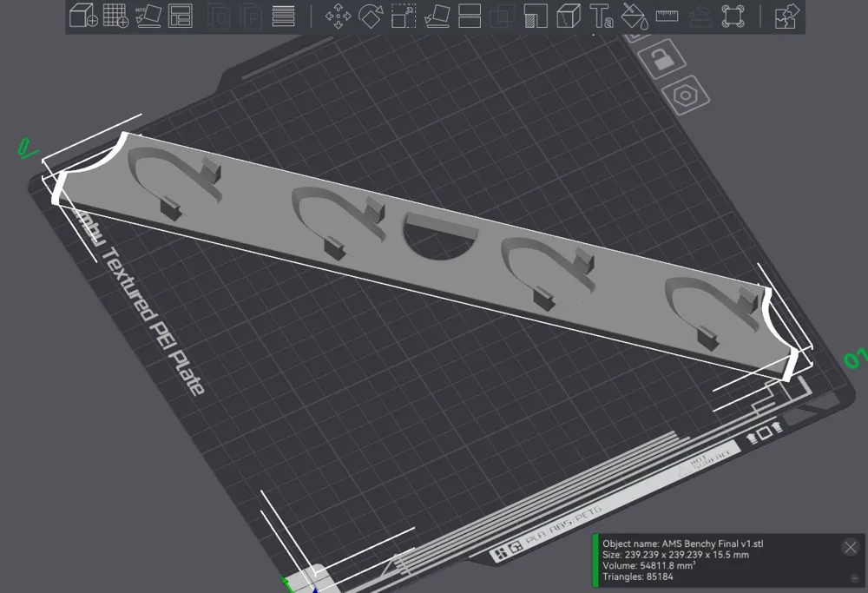Open the Cut tool
This screenshot has width=868, height=593.
470,16
